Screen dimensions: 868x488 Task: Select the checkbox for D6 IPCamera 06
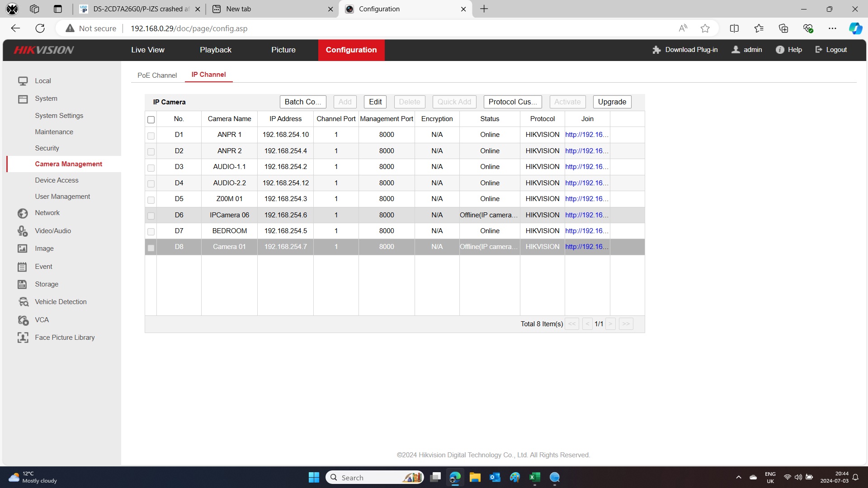[x=151, y=216]
